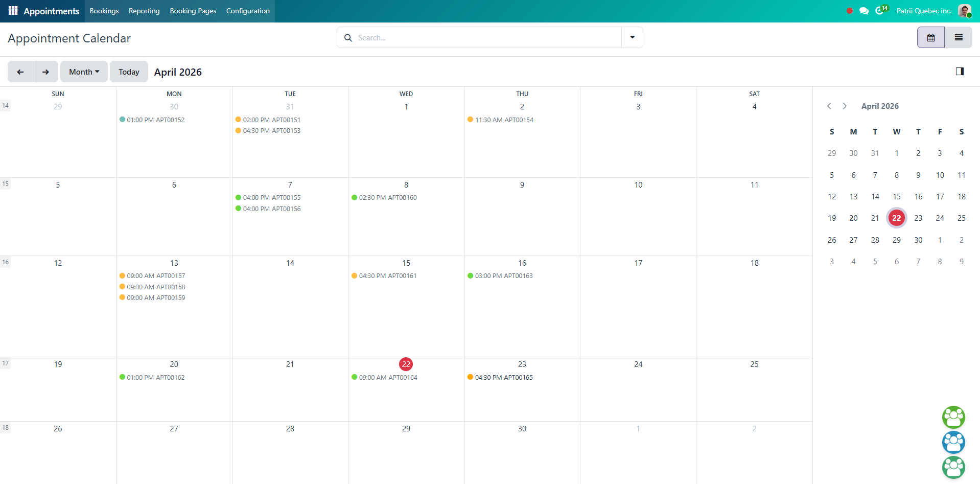Collapse the calendar side panel
Image resolution: width=980 pixels, height=484 pixels.
point(960,71)
